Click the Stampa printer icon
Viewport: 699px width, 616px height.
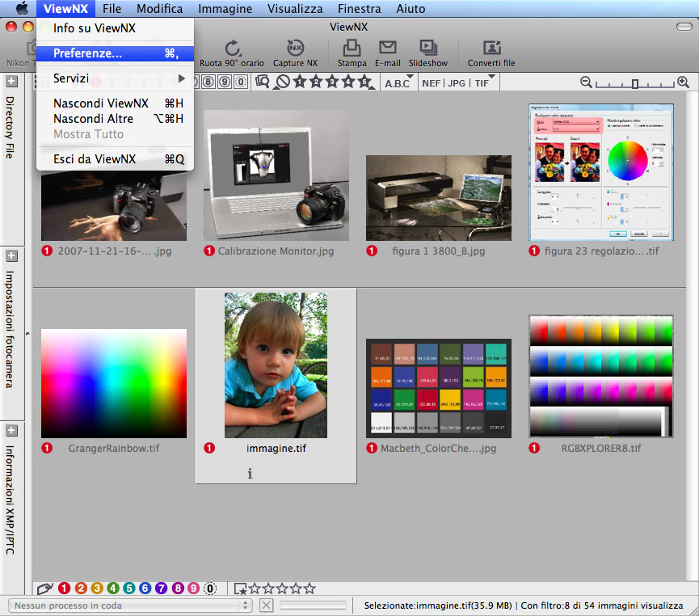point(352,48)
